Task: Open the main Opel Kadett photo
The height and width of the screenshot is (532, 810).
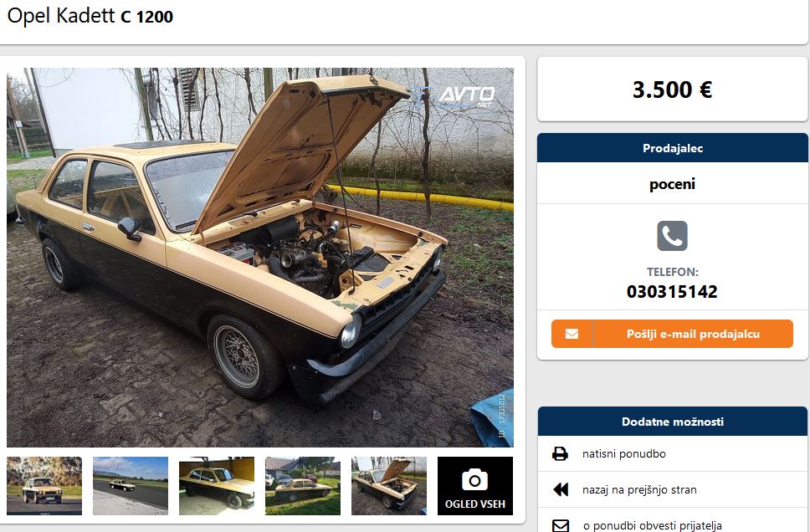Action: coord(260,258)
